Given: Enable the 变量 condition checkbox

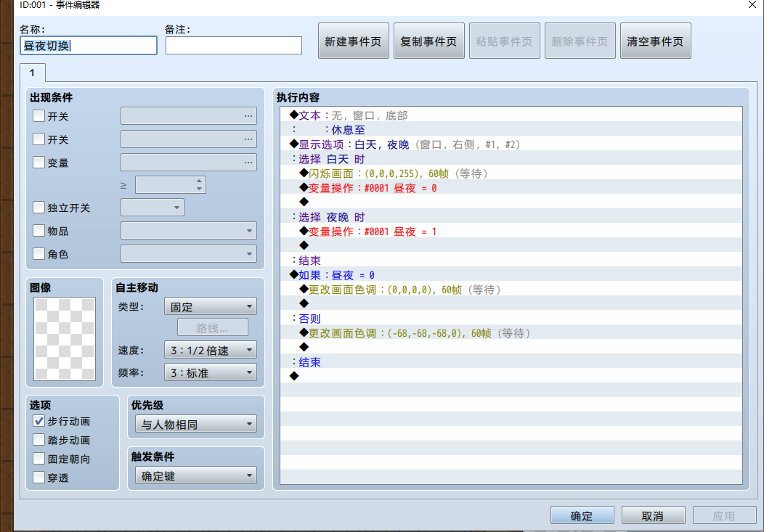Looking at the screenshot, I should (x=39, y=162).
